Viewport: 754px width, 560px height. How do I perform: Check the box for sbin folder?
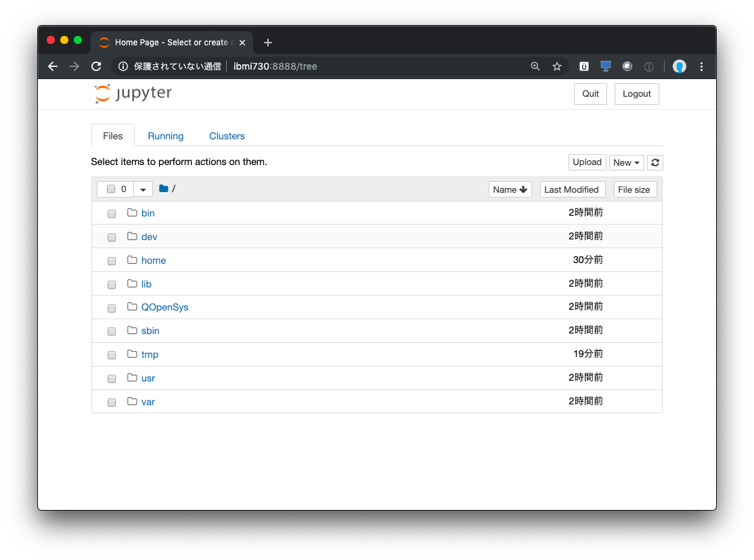tap(112, 331)
